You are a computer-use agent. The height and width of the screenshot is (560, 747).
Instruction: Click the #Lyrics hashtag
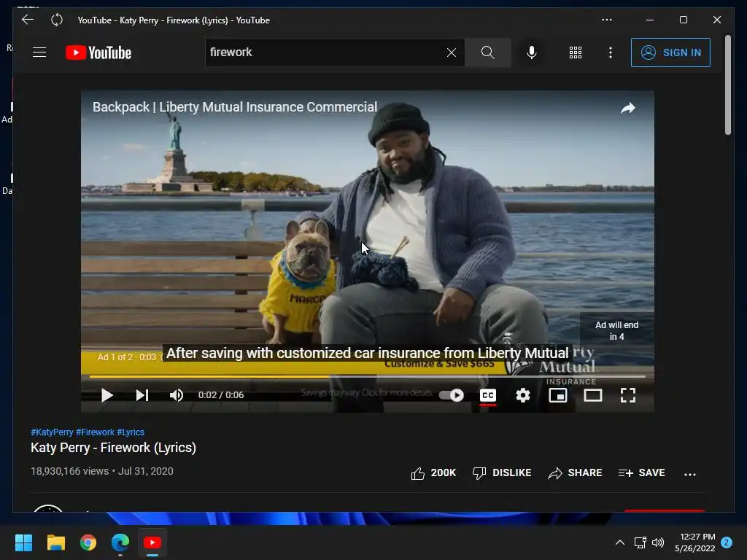(x=131, y=432)
